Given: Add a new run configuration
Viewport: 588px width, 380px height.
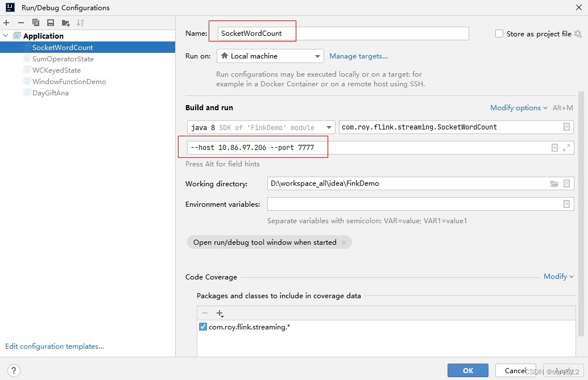Looking at the screenshot, I should tap(6, 22).
